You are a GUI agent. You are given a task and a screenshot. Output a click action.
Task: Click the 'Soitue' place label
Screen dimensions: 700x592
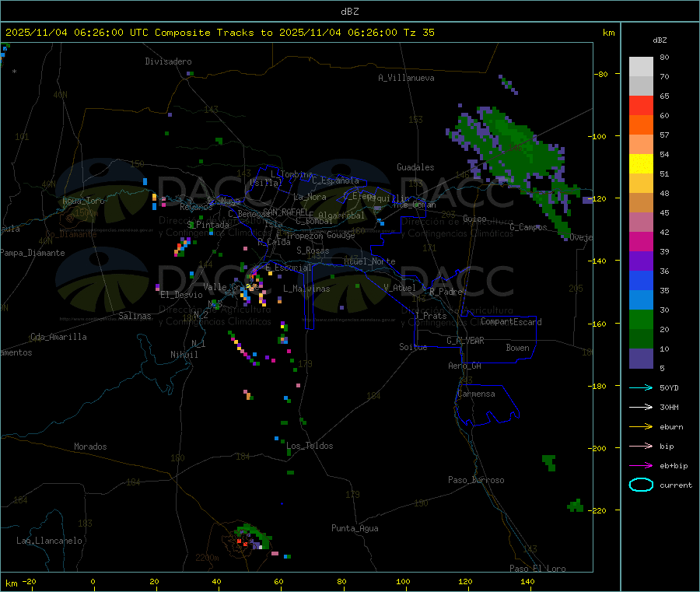point(413,347)
